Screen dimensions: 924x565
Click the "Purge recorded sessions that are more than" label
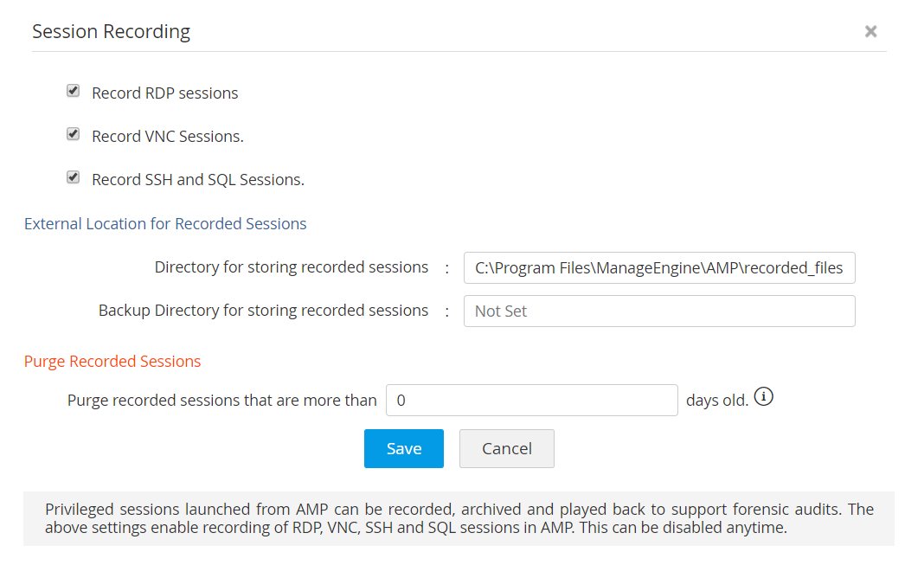[222, 400]
